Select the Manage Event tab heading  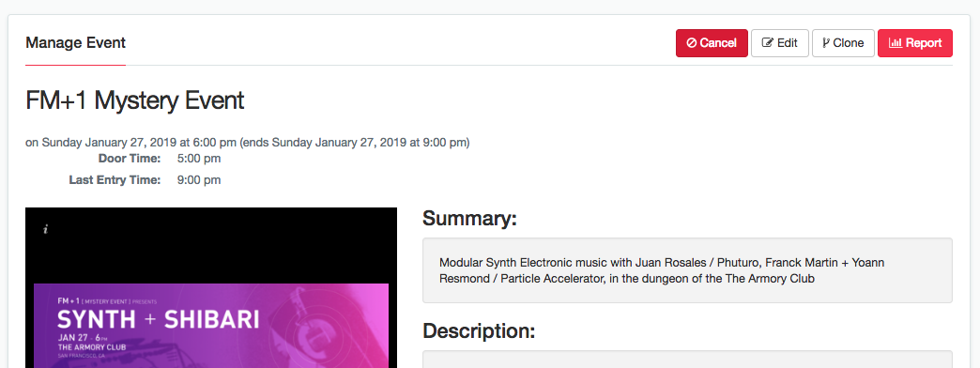tap(76, 43)
